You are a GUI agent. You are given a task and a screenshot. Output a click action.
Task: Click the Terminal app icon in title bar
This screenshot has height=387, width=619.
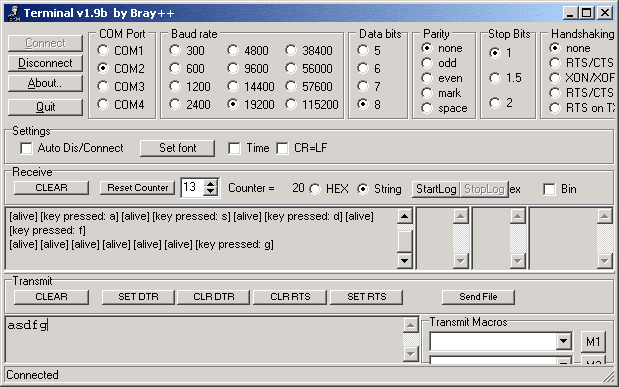pos(13,13)
